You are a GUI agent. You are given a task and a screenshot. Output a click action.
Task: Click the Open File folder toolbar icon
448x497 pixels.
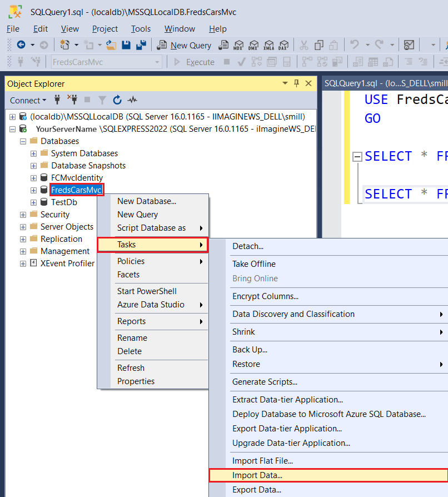coord(111,45)
